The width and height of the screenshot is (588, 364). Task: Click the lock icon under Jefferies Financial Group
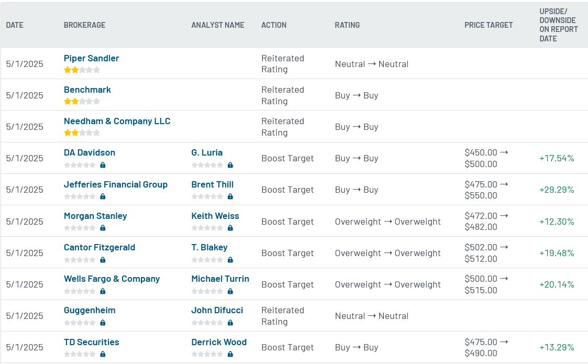(x=103, y=196)
